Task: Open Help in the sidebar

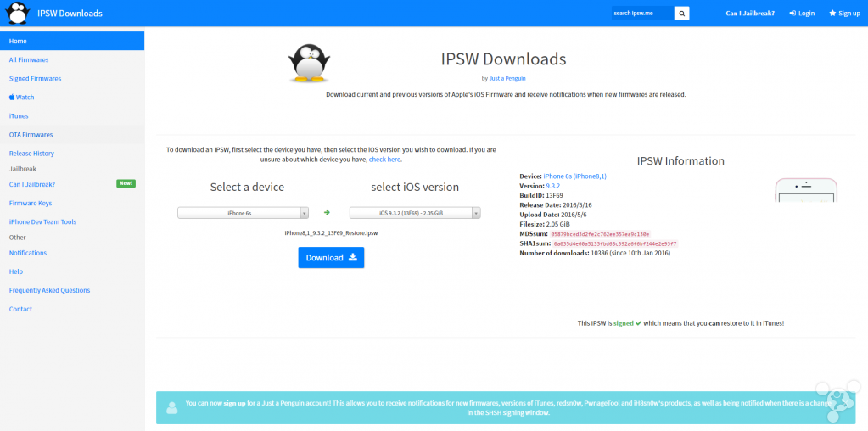Action: pyautogui.click(x=72, y=271)
